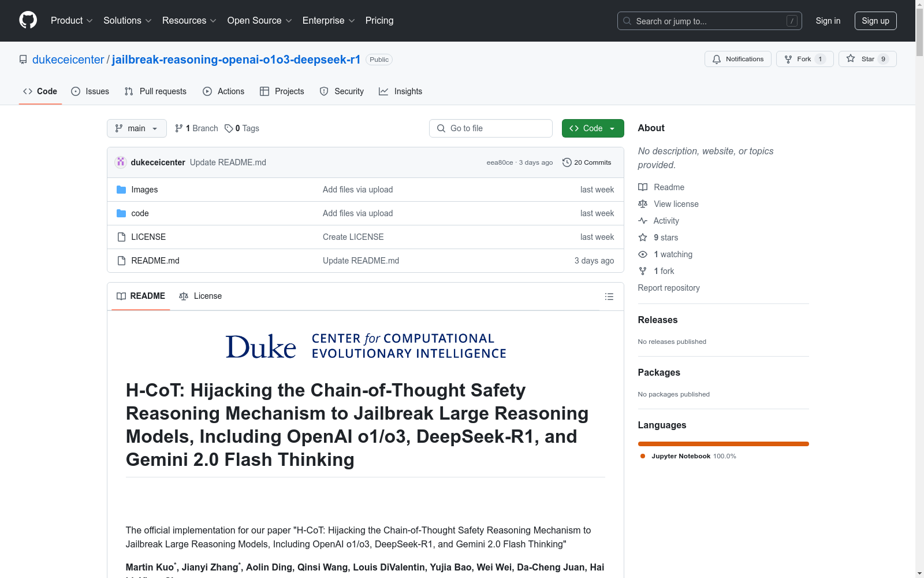Select the README tab in file viewer

[x=141, y=296]
